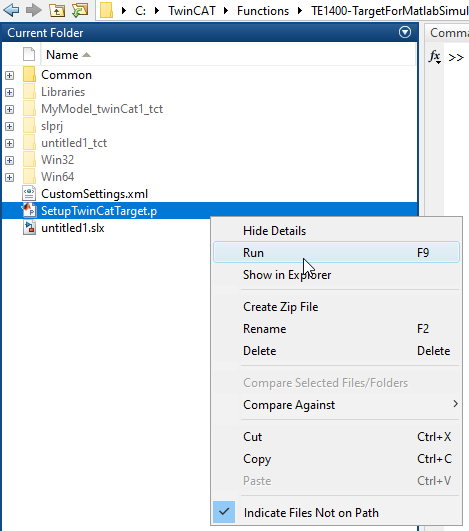Expand the Libraries folder

pos(9,92)
